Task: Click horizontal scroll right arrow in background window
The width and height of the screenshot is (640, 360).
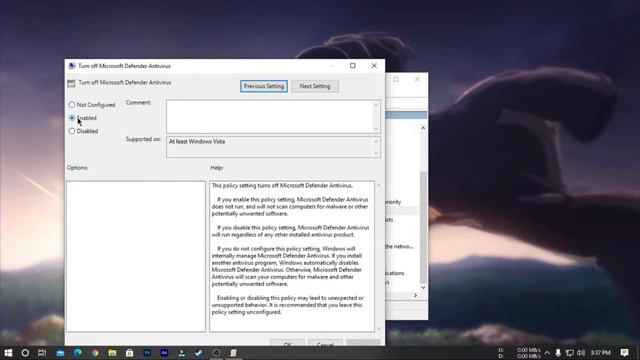Action: click(x=416, y=295)
